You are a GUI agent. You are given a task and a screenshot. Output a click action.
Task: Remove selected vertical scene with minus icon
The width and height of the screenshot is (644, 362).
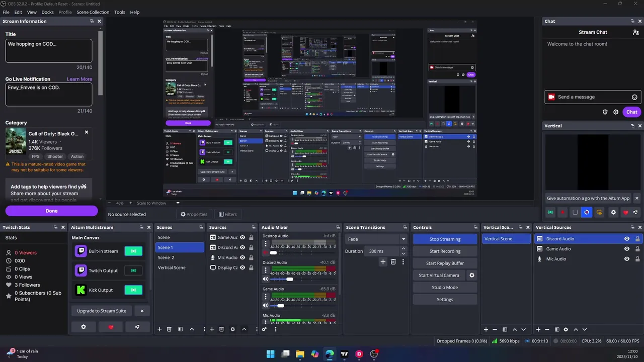coord(495,329)
